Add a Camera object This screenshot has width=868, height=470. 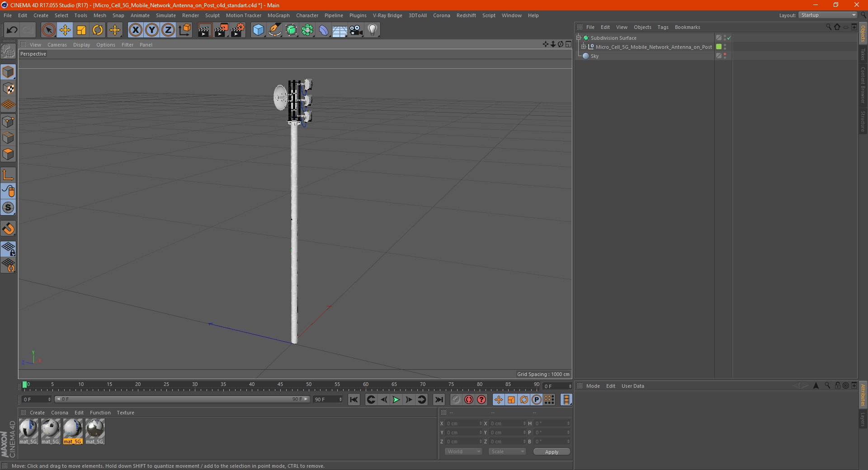[x=356, y=30]
